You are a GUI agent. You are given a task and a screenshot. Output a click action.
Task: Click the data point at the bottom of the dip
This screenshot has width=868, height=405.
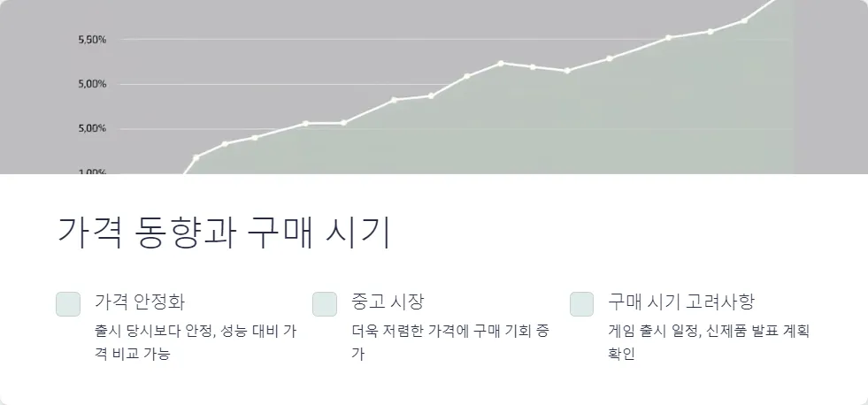pyautogui.click(x=567, y=71)
